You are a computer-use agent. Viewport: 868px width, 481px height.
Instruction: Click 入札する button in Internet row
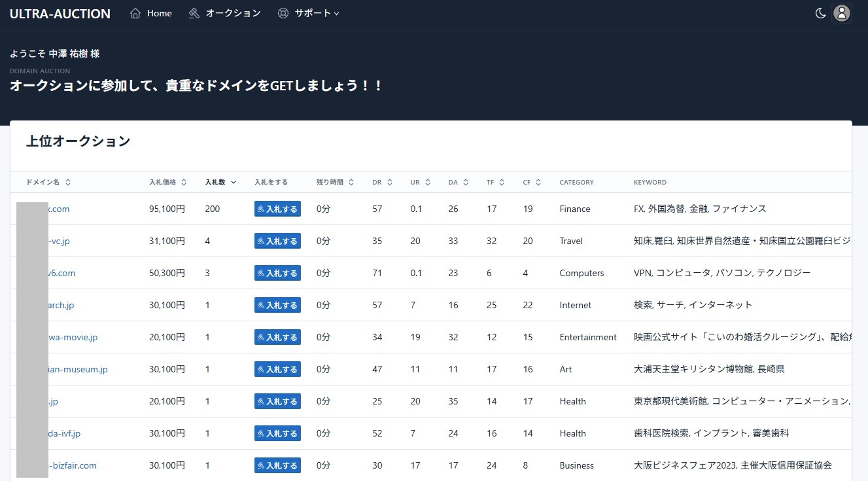277,305
